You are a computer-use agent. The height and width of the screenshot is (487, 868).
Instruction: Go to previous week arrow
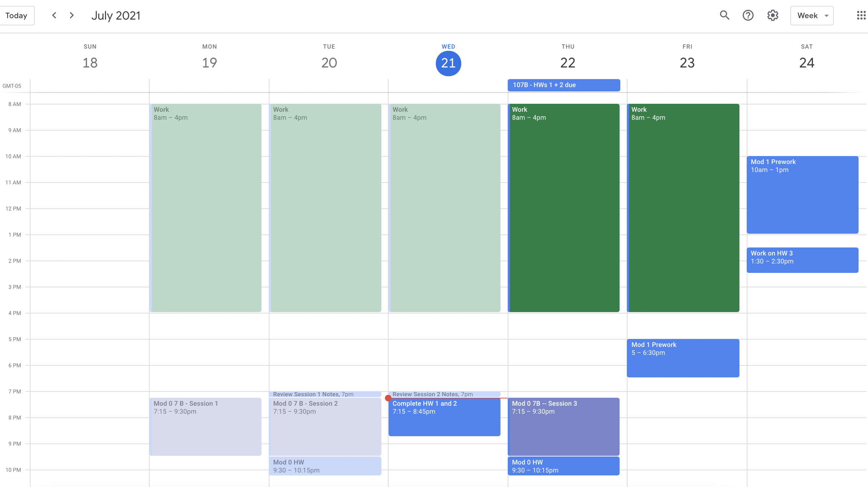(x=54, y=15)
